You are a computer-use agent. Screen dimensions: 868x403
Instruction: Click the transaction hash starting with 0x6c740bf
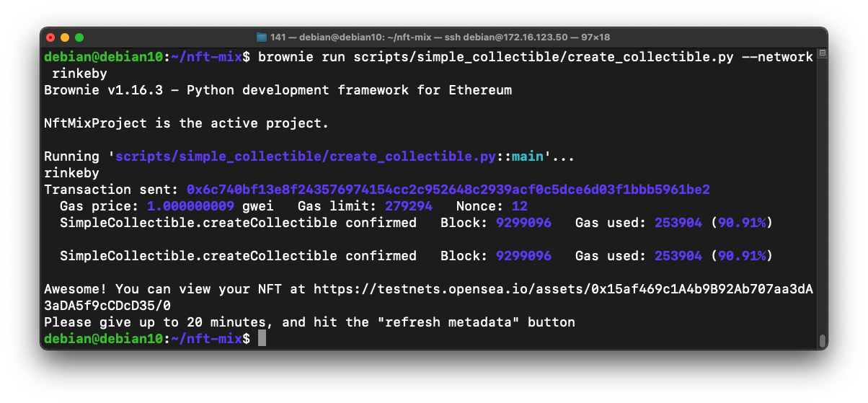[x=448, y=190]
